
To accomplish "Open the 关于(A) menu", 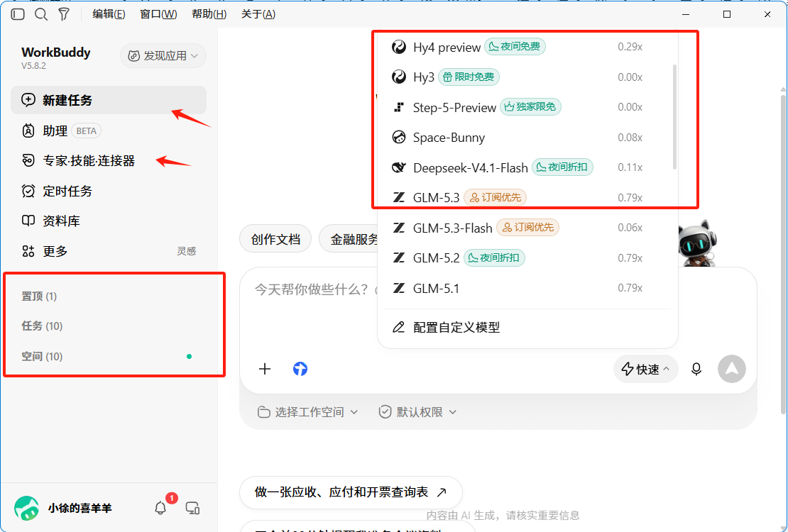I will click(258, 14).
